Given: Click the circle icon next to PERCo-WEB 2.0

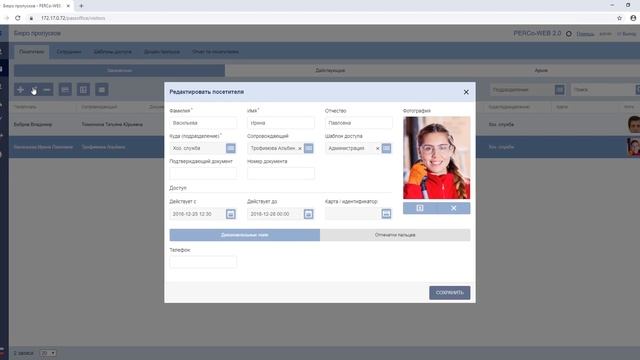Looking at the screenshot, I should click(569, 34).
